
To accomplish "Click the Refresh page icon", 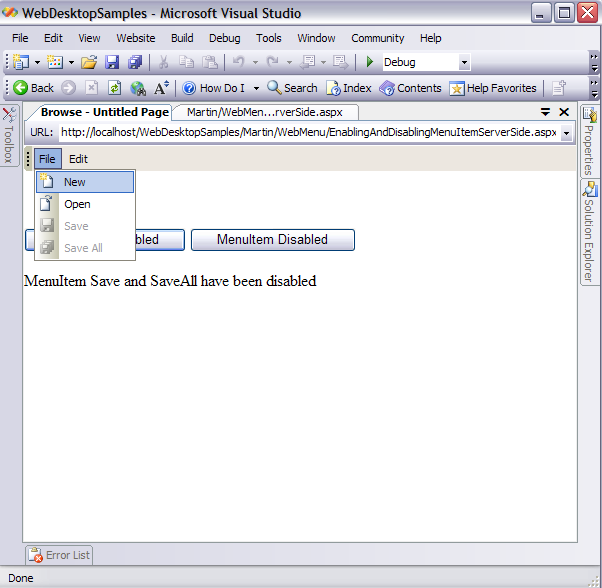I will [114, 88].
